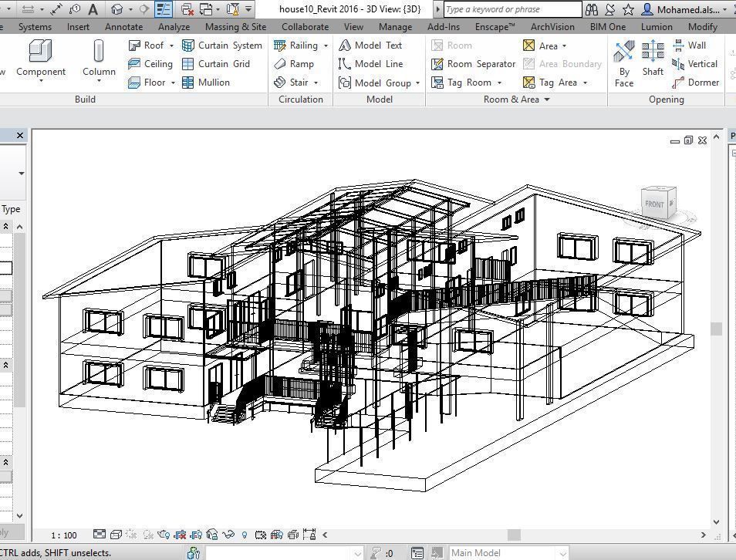The image size is (736, 560).
Task: Open the Lumion ribbon tab
Action: (657, 27)
